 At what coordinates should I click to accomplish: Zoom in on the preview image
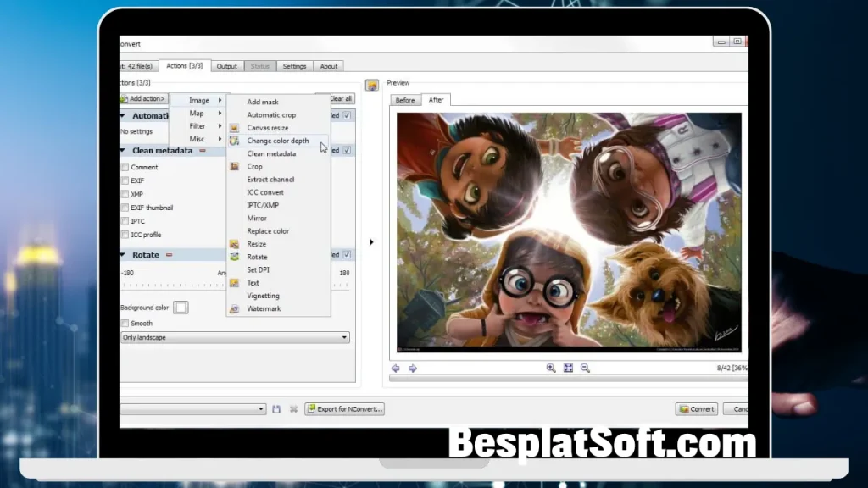[x=551, y=368]
